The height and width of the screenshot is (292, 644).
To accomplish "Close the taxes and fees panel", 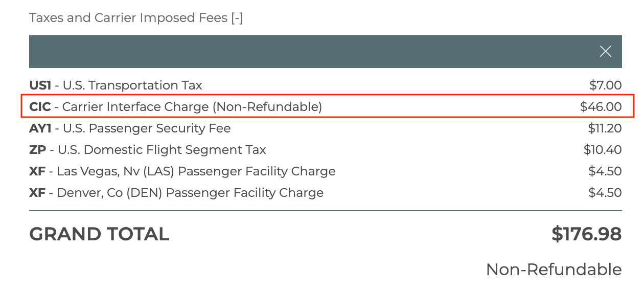I will (606, 51).
